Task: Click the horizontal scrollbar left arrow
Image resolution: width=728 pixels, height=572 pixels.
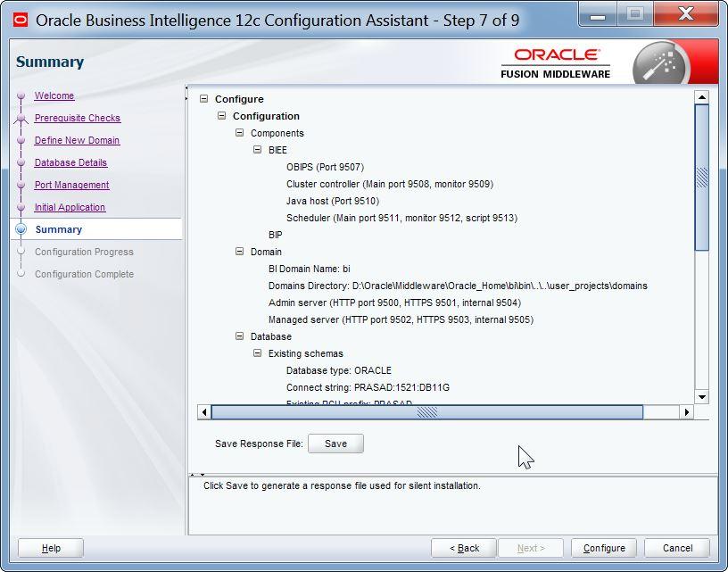Action: (x=204, y=411)
